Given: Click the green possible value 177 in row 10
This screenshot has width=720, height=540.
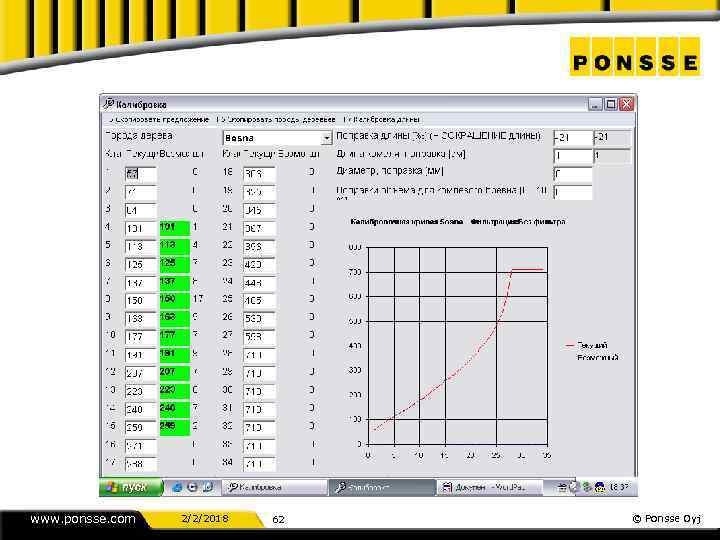Looking at the screenshot, I should point(174,337).
